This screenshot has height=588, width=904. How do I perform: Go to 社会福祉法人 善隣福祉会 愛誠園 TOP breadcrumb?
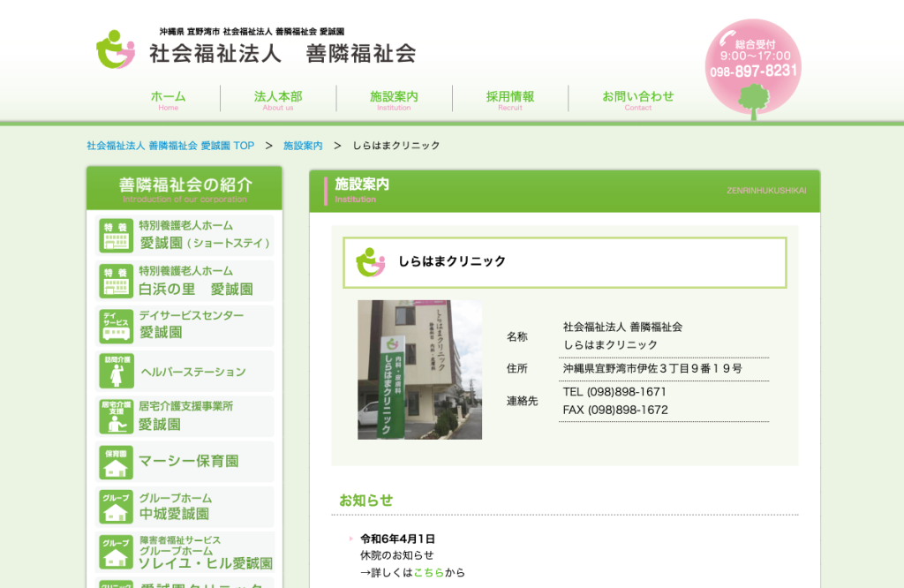170,146
